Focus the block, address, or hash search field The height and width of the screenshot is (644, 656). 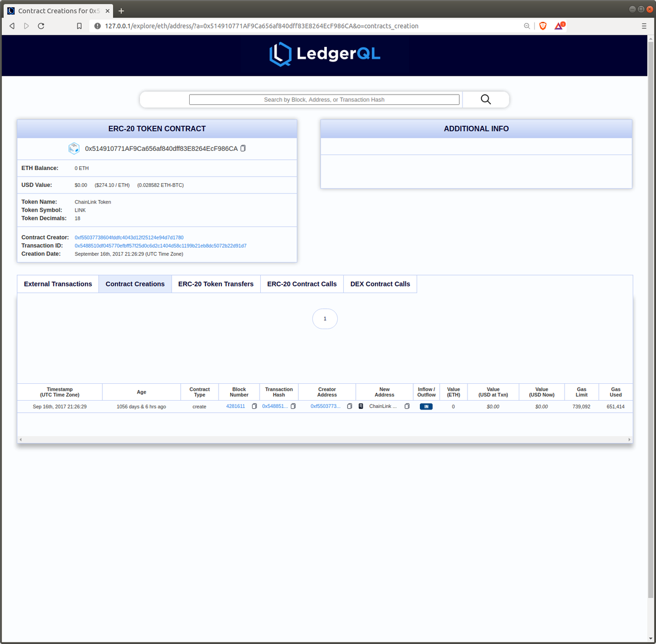click(324, 99)
